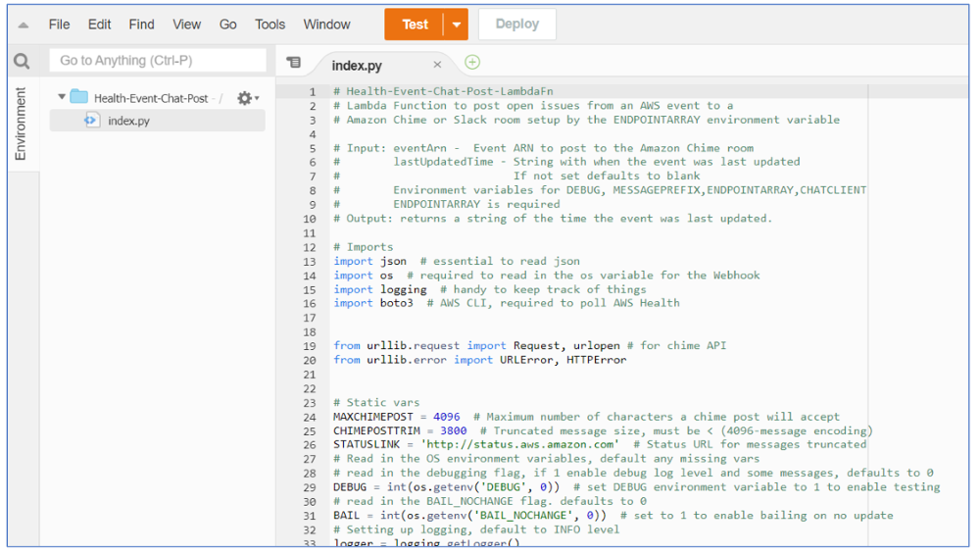This screenshot has height=553, width=980.
Task: Switch to the index.py tab
Action: click(358, 66)
